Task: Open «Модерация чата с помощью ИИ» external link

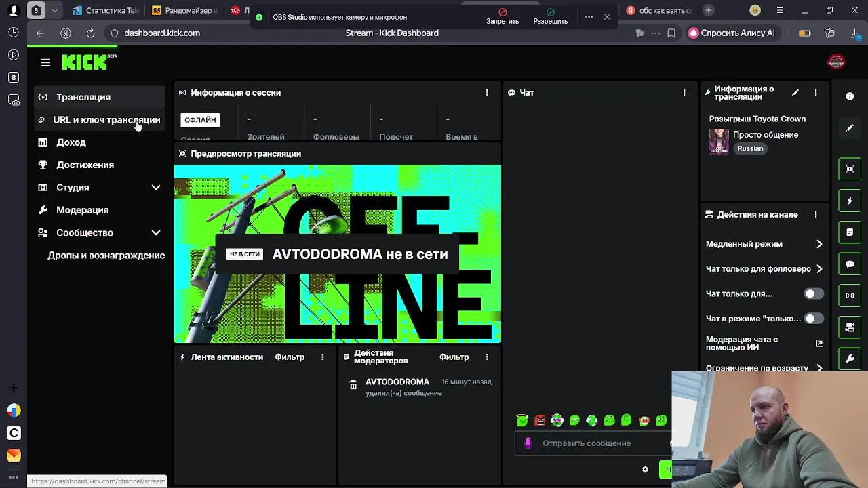Action: tap(819, 344)
